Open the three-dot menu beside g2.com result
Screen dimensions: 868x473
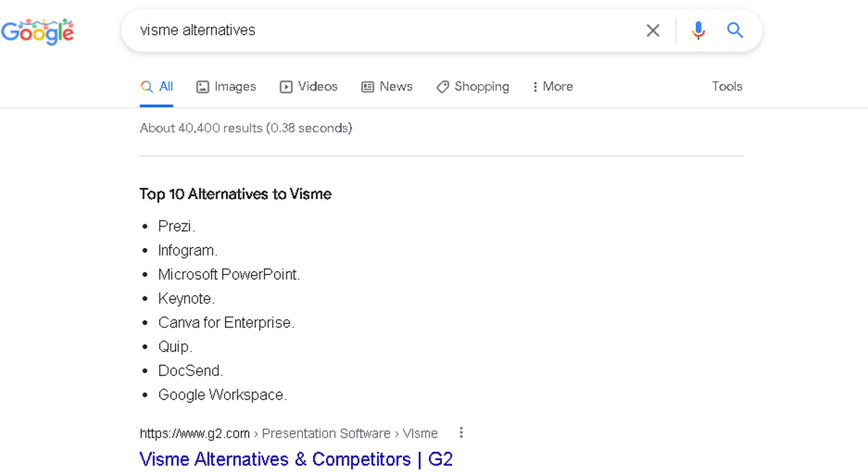tap(461, 432)
